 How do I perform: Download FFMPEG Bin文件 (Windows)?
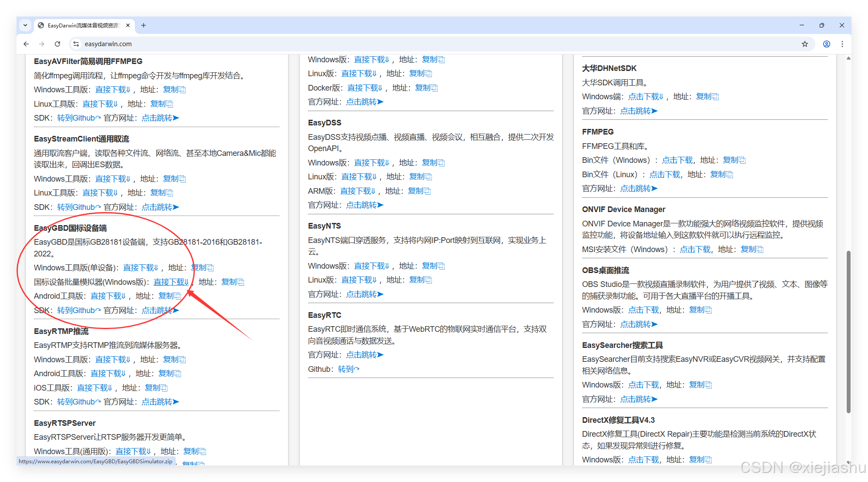tap(677, 160)
